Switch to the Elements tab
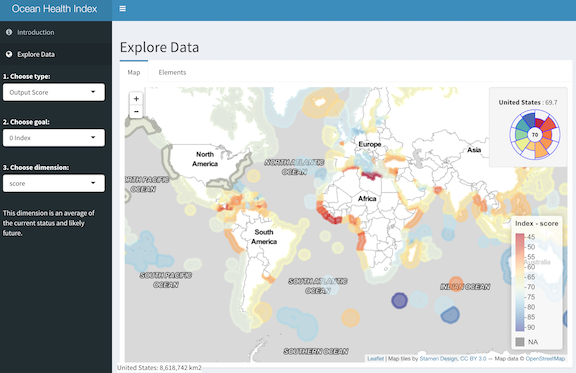This screenshot has width=576, height=373. [x=172, y=72]
